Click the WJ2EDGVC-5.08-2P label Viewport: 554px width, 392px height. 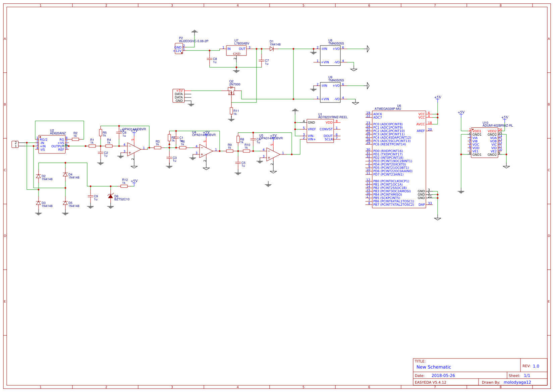point(193,41)
